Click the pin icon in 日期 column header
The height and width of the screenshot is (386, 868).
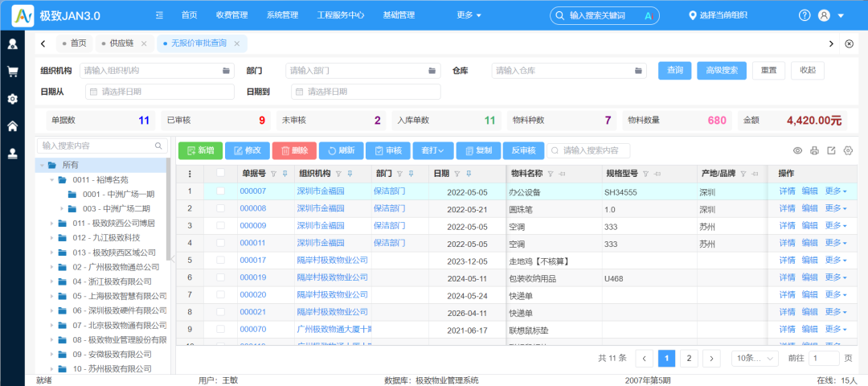(469, 174)
